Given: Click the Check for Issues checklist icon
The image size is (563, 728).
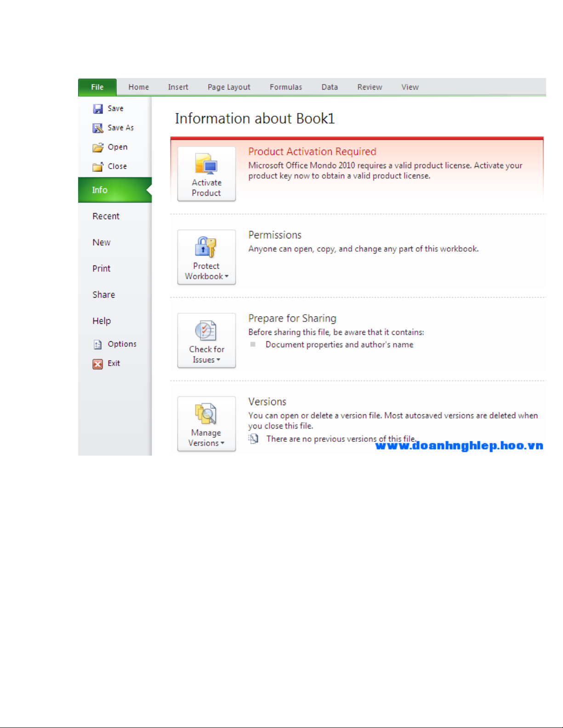Looking at the screenshot, I should pos(206,331).
